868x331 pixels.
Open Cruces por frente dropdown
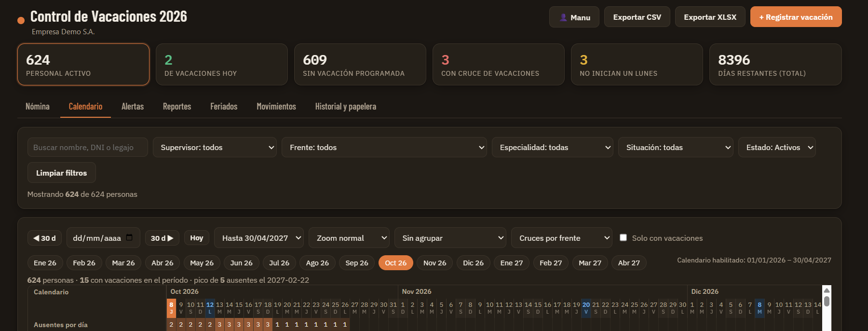click(x=562, y=238)
